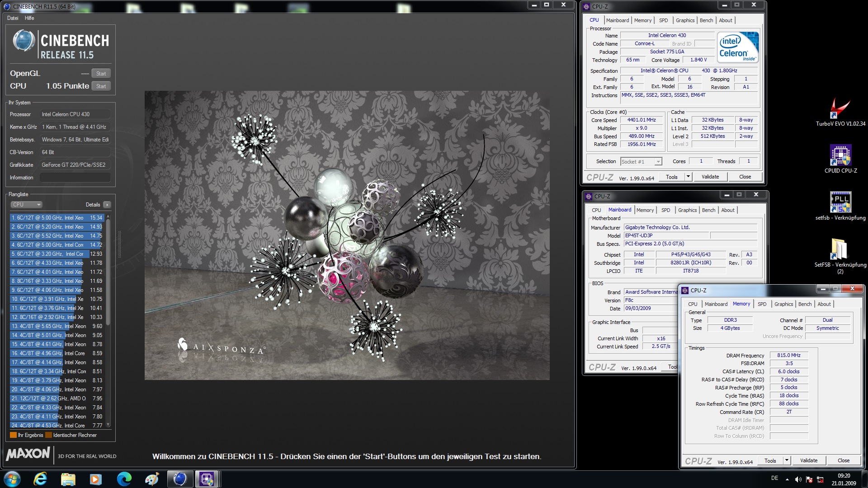Image resolution: width=868 pixels, height=488 pixels.
Task: Switch to CPU tab in Mainboard CPU-Z window
Action: pos(596,210)
